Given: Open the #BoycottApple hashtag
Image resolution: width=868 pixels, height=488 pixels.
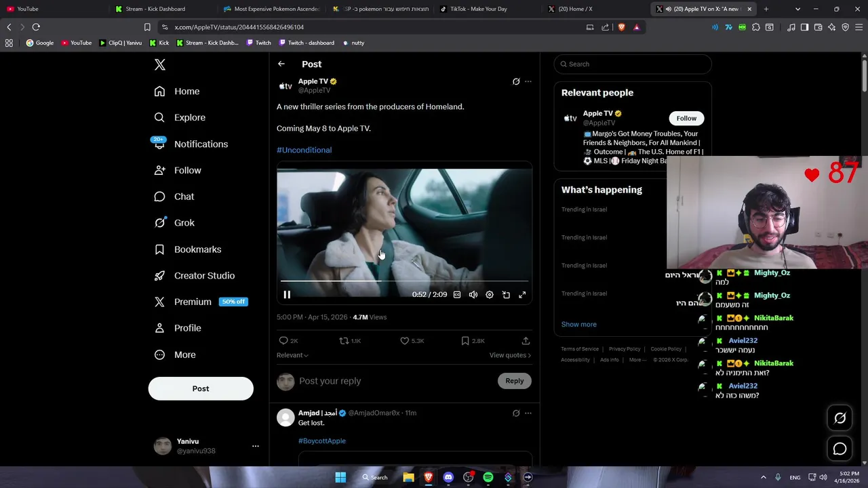Looking at the screenshot, I should click(x=322, y=441).
